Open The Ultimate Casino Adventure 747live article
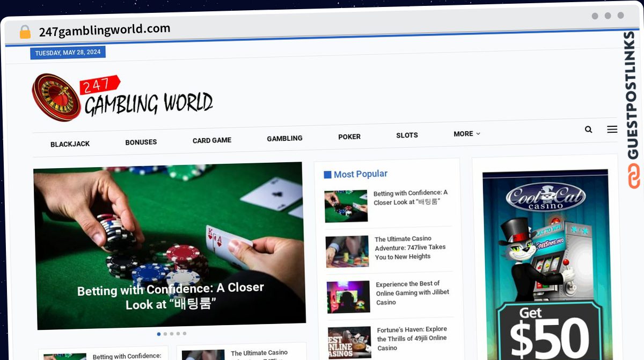The width and height of the screenshot is (644, 360). coord(411,248)
